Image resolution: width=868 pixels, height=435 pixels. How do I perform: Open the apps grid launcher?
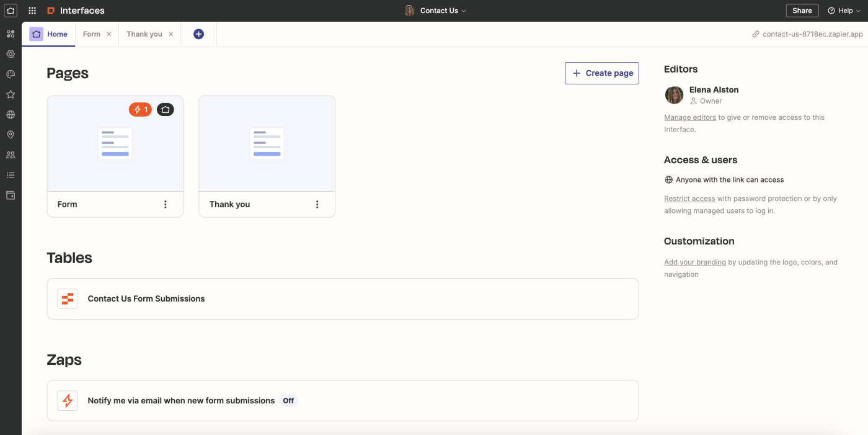(x=32, y=11)
